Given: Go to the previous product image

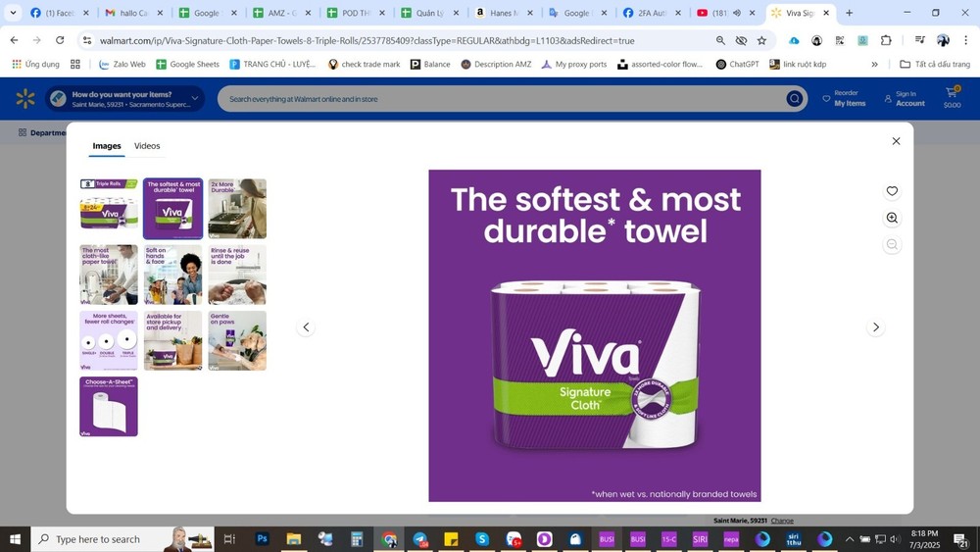Looking at the screenshot, I should pyautogui.click(x=306, y=327).
